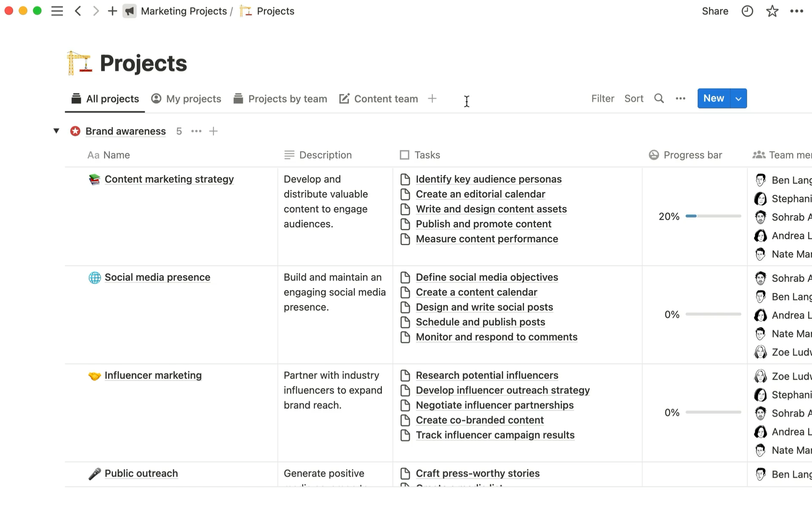Screen dimensions: 812x508
Task: Add a project using the plus beside Brand awareness
Action: coord(213,131)
